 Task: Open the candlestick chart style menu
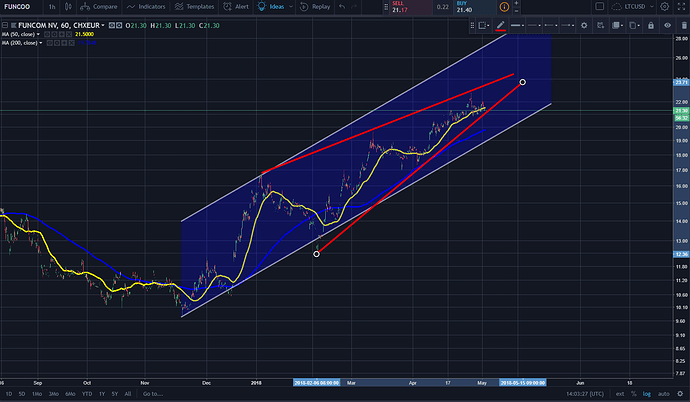68,7
